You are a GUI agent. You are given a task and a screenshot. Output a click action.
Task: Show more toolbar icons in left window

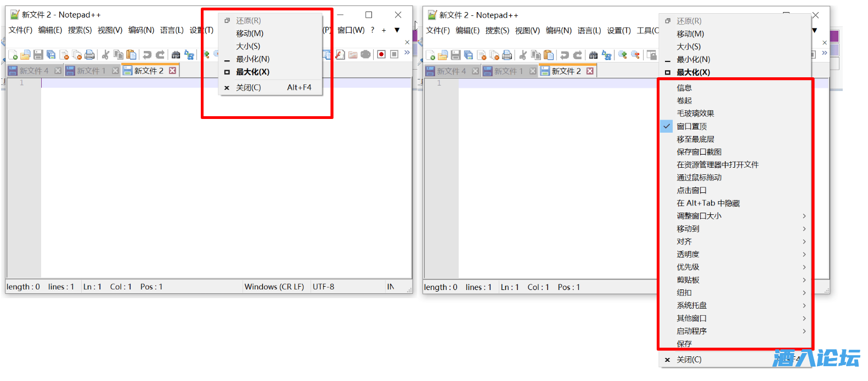click(x=407, y=53)
